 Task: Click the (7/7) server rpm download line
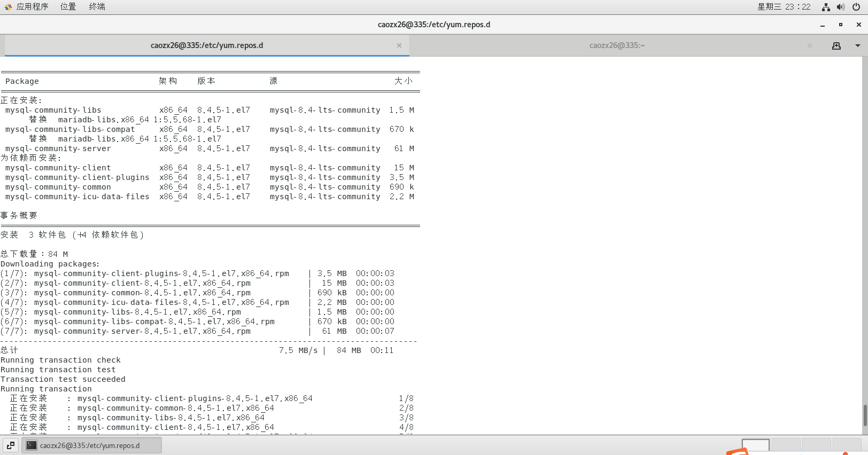pyautogui.click(x=197, y=331)
